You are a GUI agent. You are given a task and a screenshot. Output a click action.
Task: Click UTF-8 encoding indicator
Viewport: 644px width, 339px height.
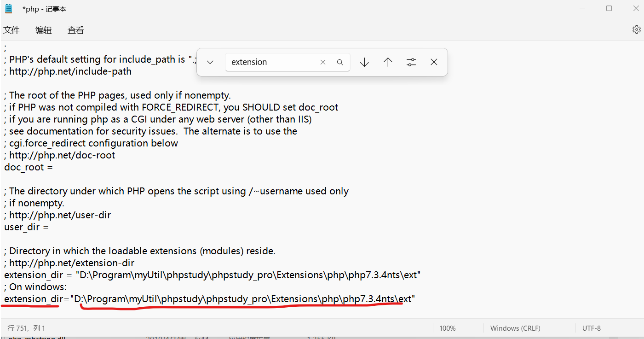click(592, 328)
